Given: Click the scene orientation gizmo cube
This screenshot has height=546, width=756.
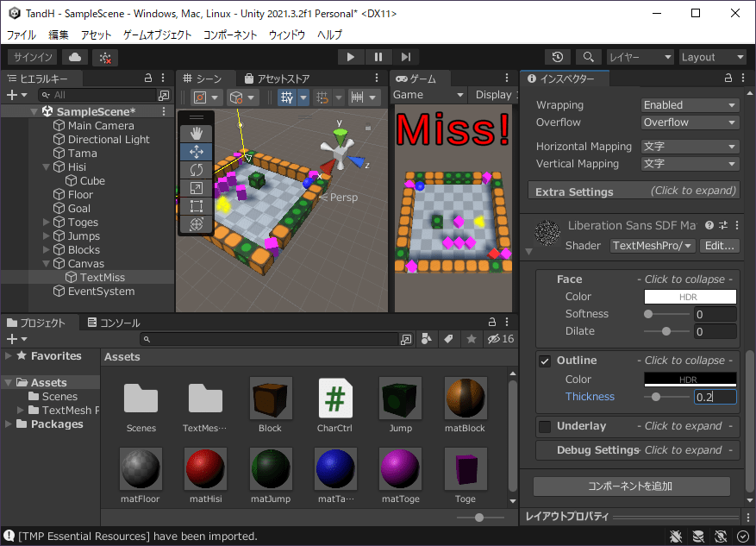Looking at the screenshot, I should tap(340, 153).
